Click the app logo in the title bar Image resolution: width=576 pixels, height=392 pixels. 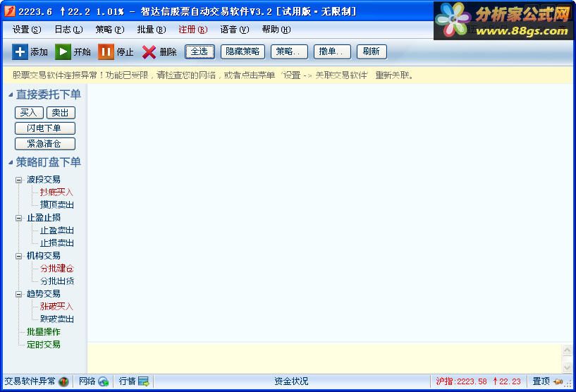tap(10, 11)
